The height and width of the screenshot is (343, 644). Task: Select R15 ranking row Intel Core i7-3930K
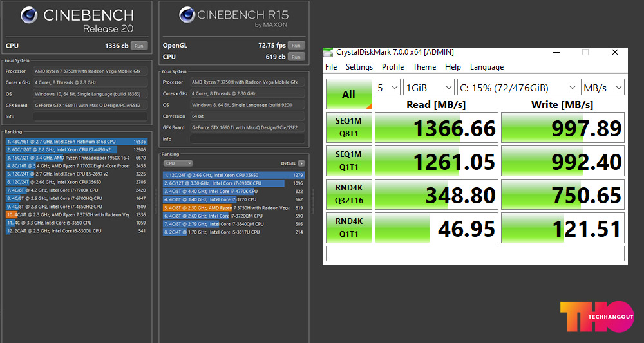tap(234, 183)
